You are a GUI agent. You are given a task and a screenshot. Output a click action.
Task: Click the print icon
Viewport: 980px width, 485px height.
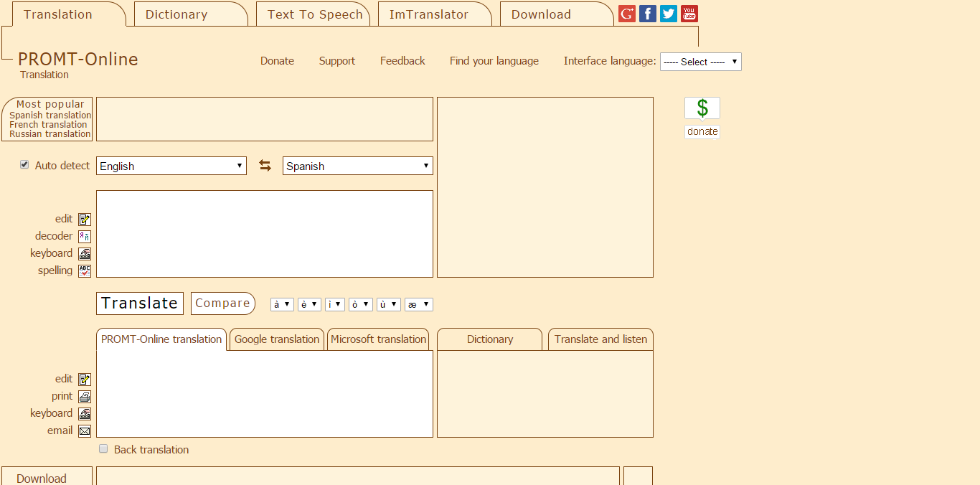coord(85,397)
